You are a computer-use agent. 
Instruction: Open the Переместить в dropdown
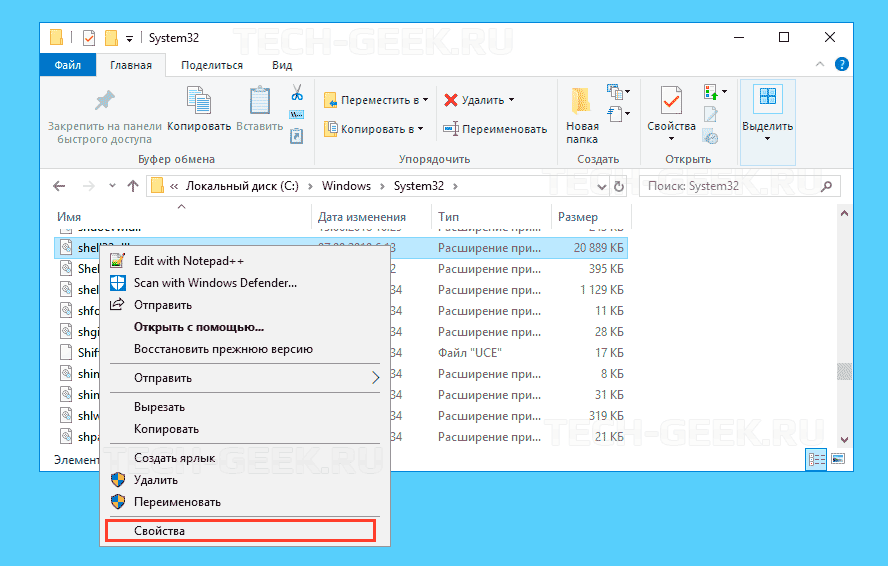tap(376, 100)
